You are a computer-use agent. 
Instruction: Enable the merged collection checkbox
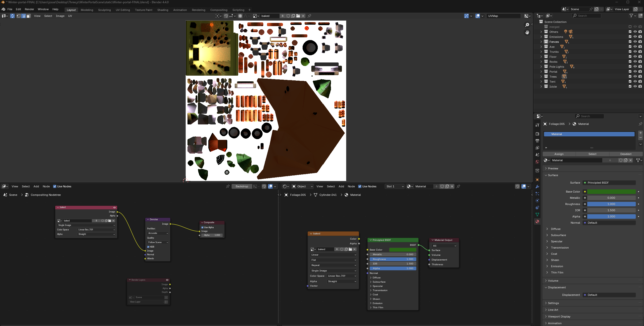coord(630,27)
